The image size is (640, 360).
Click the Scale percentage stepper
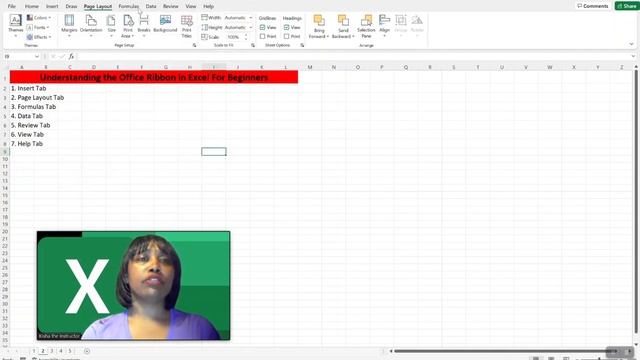pos(246,37)
